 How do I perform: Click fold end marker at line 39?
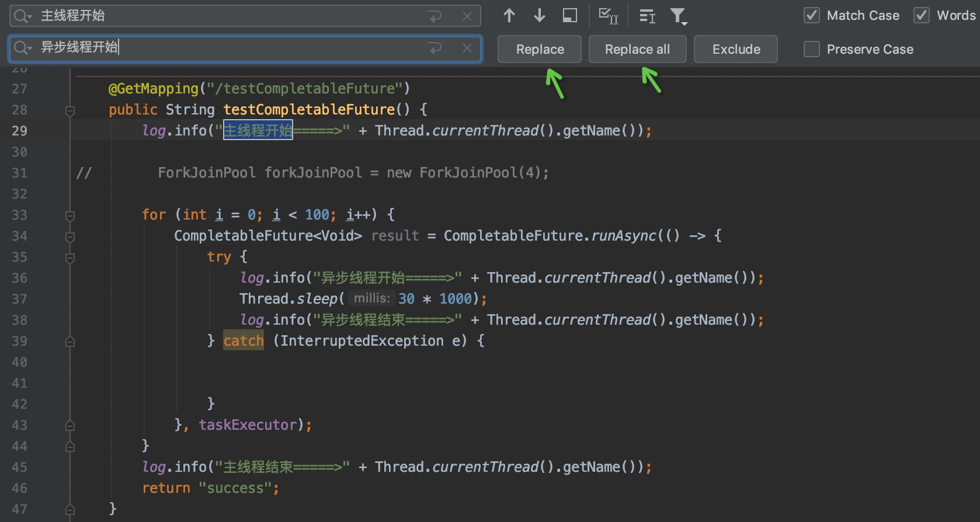pyautogui.click(x=70, y=342)
